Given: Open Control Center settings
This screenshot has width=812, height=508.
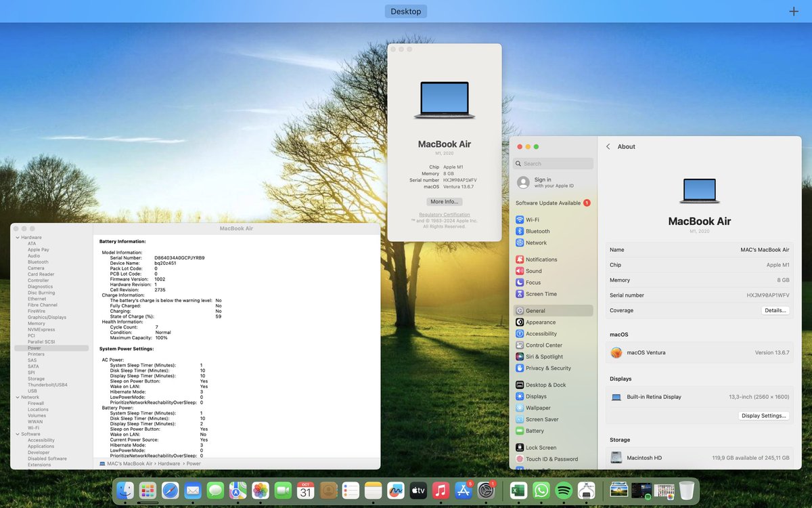Looking at the screenshot, I should coord(553,345).
